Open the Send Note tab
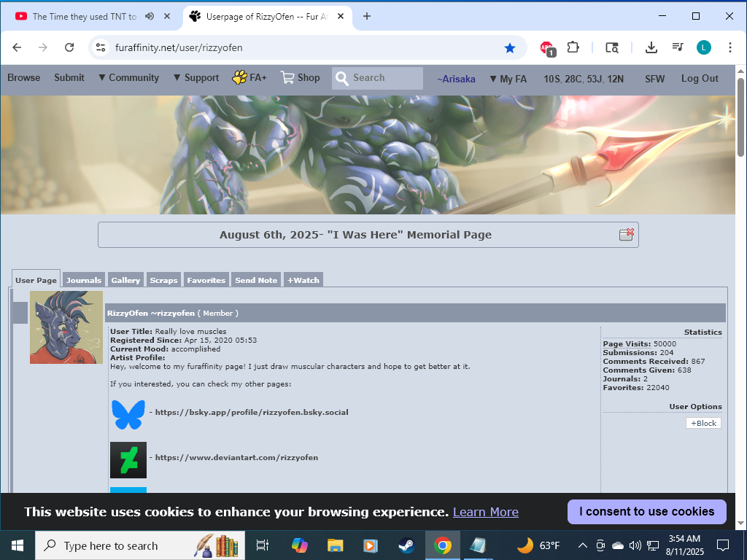The height and width of the screenshot is (560, 747). [x=256, y=280]
